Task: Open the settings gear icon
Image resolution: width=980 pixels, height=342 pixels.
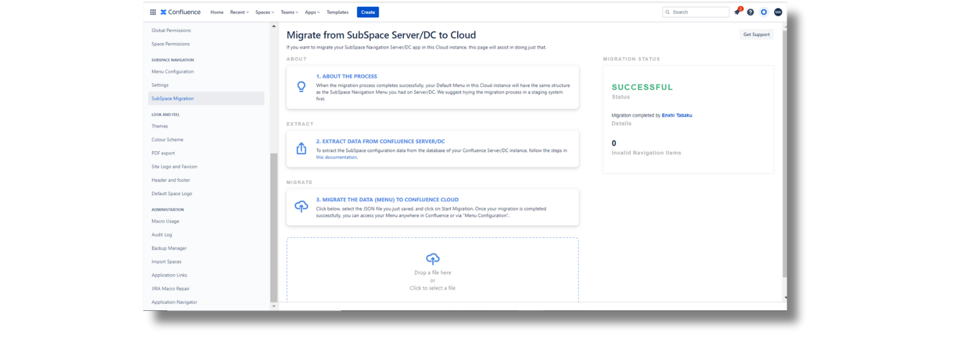Action: [764, 12]
